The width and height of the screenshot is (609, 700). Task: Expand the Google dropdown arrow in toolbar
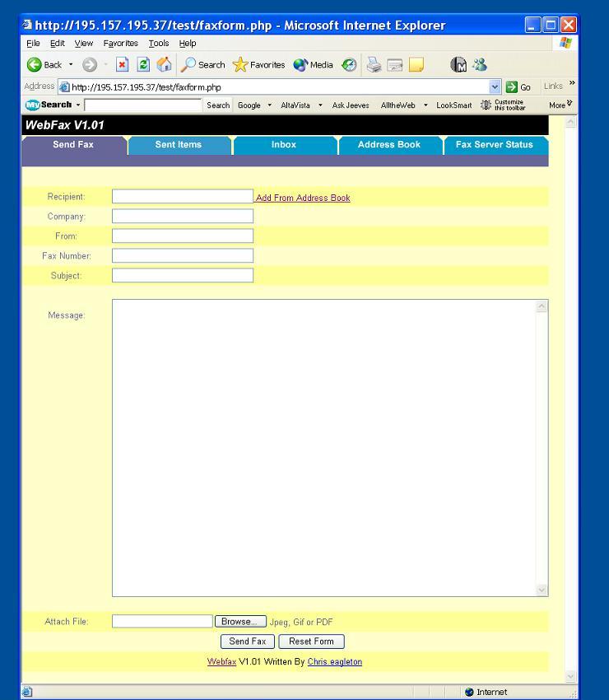click(269, 105)
